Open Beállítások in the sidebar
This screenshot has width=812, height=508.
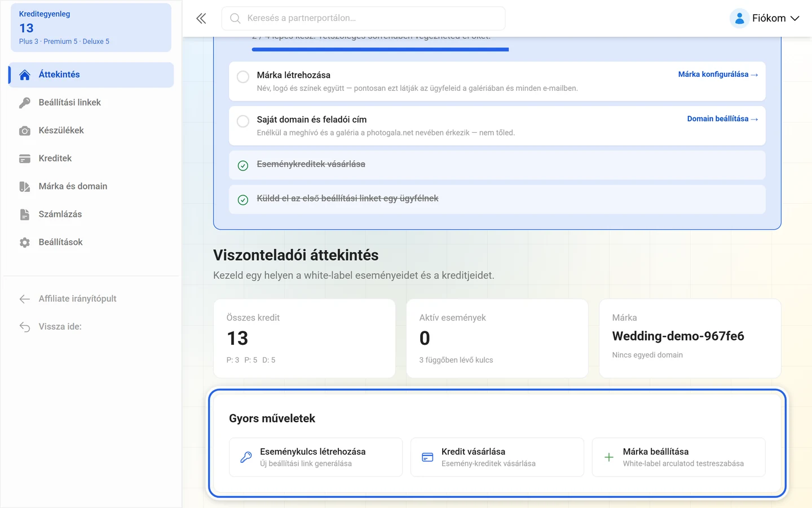point(91,243)
